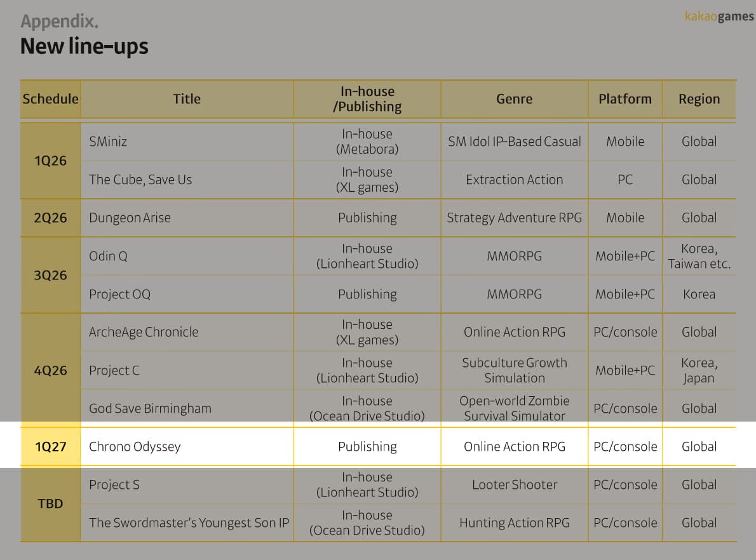Click 'In-house (XL games)' in ArcheAge Chronicle row
This screenshot has width=756, height=560.
[x=367, y=332]
